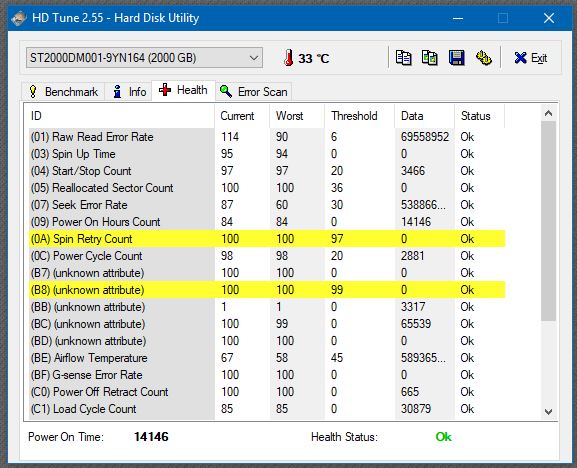Click the scrollbar down arrow
Image resolution: width=577 pixels, height=468 pixels.
[x=548, y=412]
